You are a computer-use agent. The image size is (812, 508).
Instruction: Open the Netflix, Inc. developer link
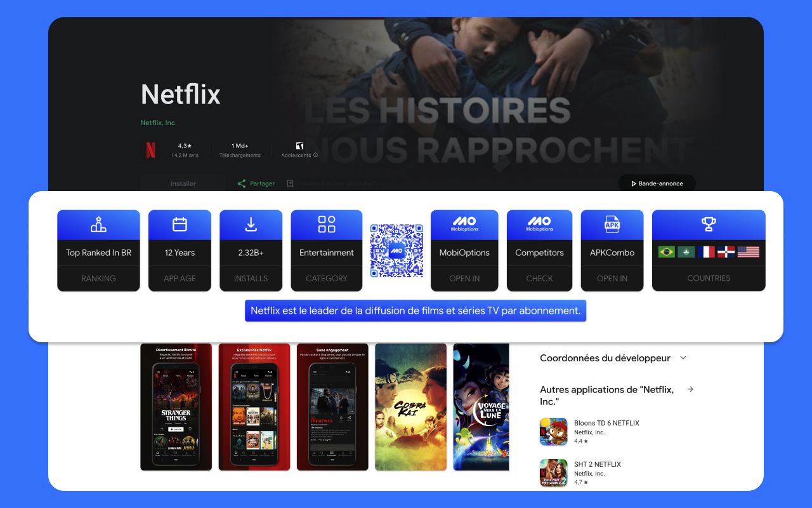[159, 123]
